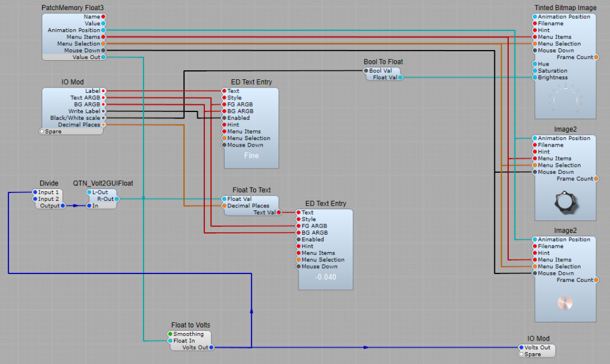Select the Brightness pin on Tinted Bitmap Image

pos(534,77)
